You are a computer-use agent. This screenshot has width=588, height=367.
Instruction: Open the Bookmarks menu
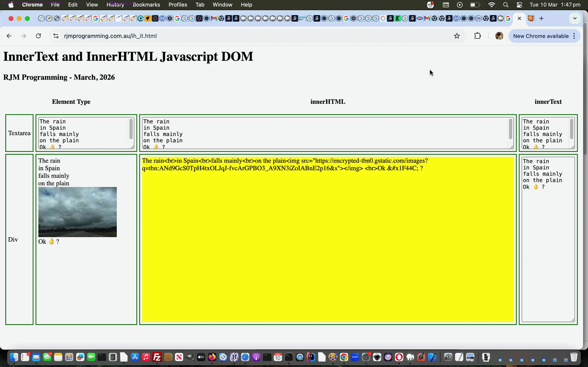pos(146,5)
